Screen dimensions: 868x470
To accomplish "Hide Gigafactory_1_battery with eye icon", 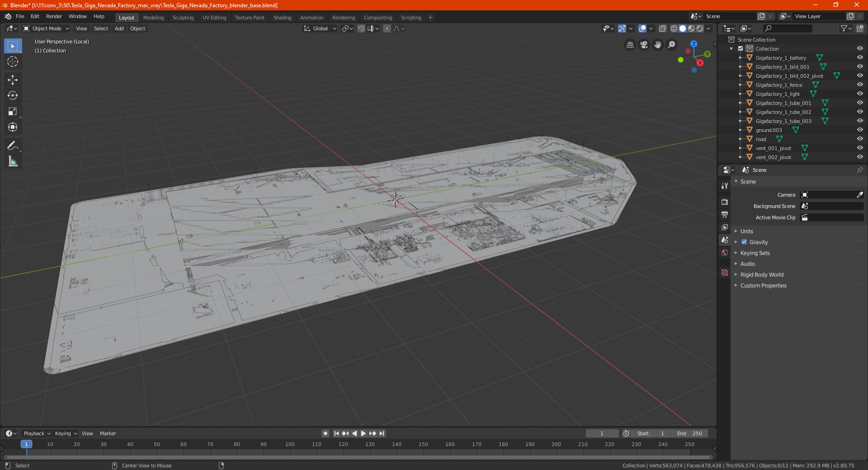I will (x=860, y=57).
